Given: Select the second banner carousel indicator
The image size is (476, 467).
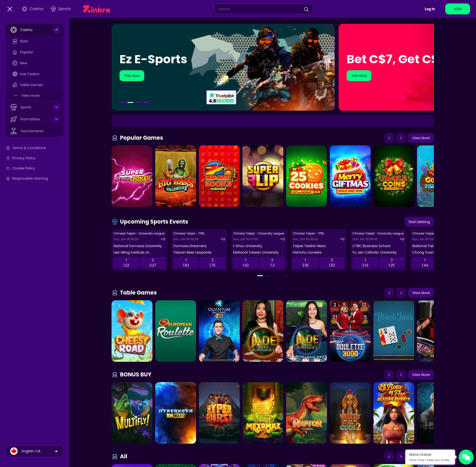Looking at the screenshot, I should (x=130, y=102).
